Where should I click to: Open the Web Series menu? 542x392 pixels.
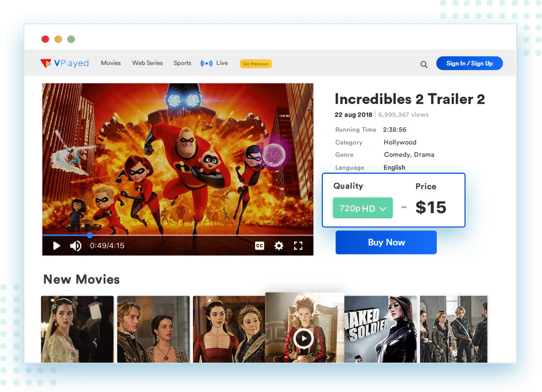147,63
